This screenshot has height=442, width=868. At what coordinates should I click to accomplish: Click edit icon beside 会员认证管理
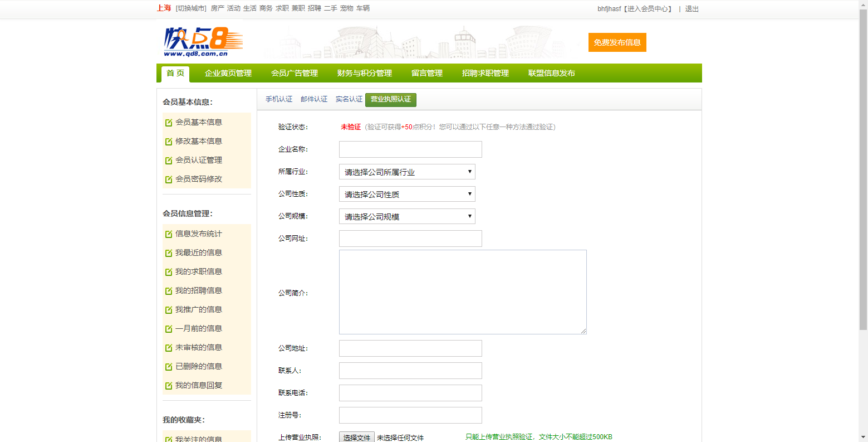click(169, 161)
